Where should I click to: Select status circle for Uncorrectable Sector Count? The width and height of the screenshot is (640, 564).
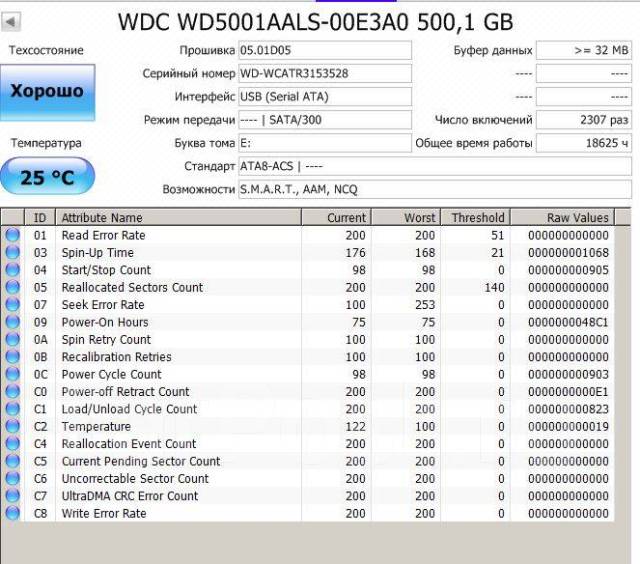13,478
